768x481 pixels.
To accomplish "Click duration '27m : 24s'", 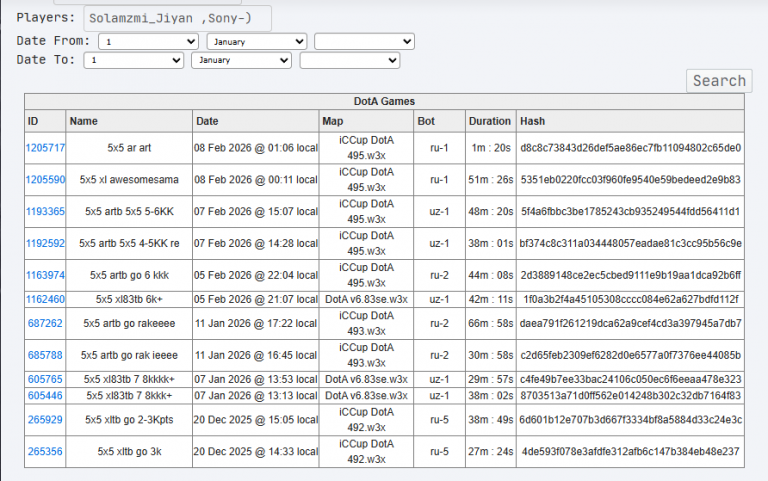I will (491, 452).
